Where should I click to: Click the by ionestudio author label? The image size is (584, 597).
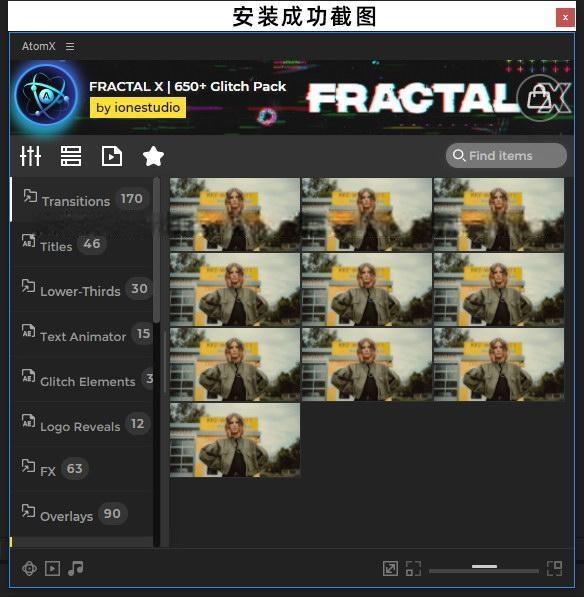click(138, 108)
